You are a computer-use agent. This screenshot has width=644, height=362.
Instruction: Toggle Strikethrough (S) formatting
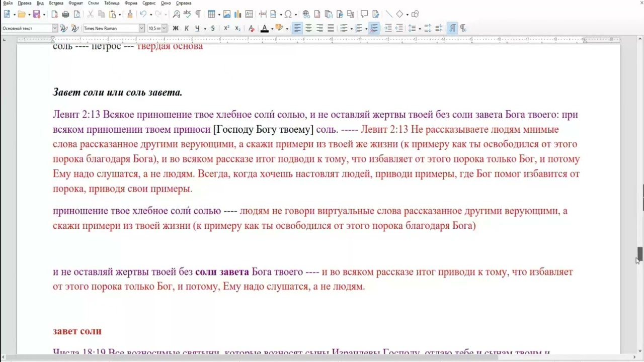tap(213, 29)
